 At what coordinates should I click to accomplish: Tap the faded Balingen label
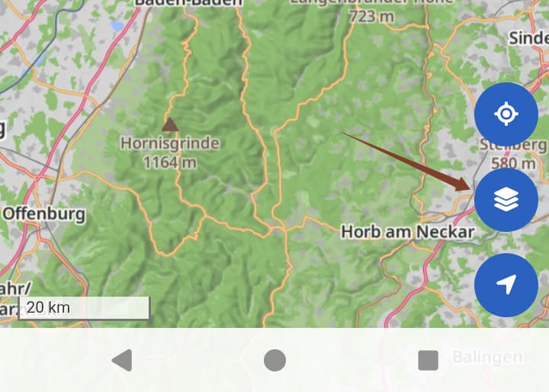(487, 357)
